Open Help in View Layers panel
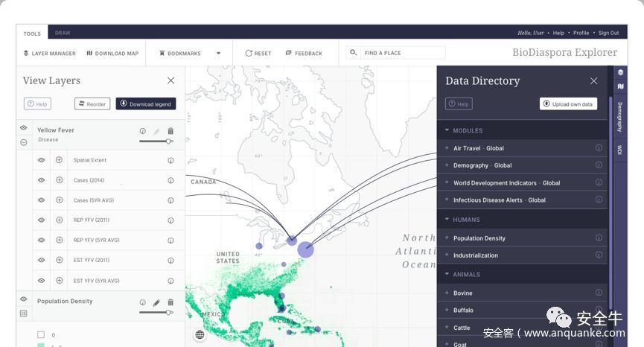 point(37,104)
